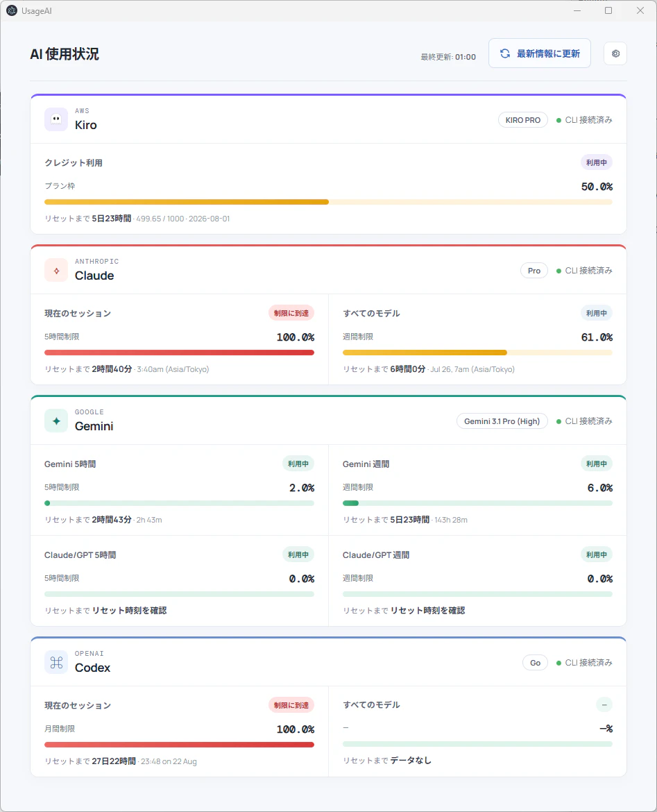Click the Codex Go plan badge
The height and width of the screenshot is (812, 657).
pos(535,663)
